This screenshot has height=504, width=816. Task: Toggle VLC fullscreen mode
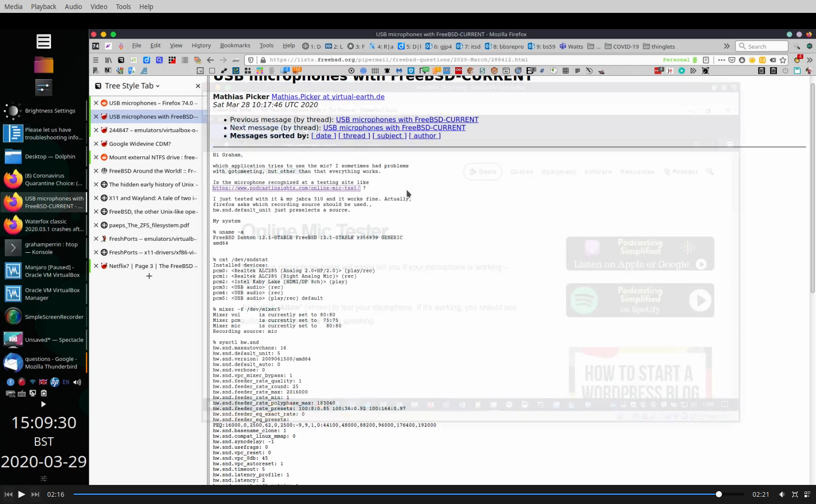(795, 494)
